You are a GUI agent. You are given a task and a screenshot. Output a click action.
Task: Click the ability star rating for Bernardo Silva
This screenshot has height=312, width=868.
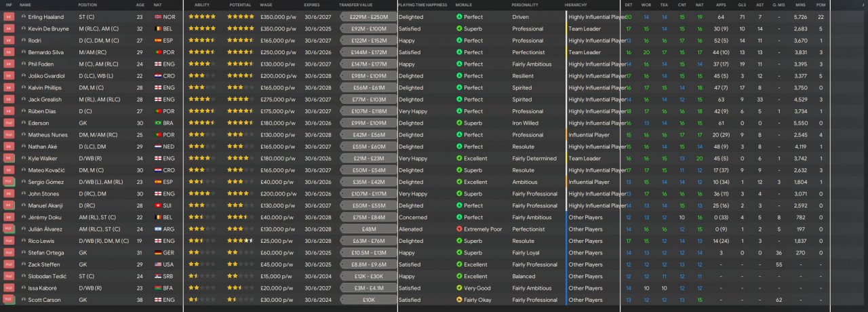(x=202, y=52)
